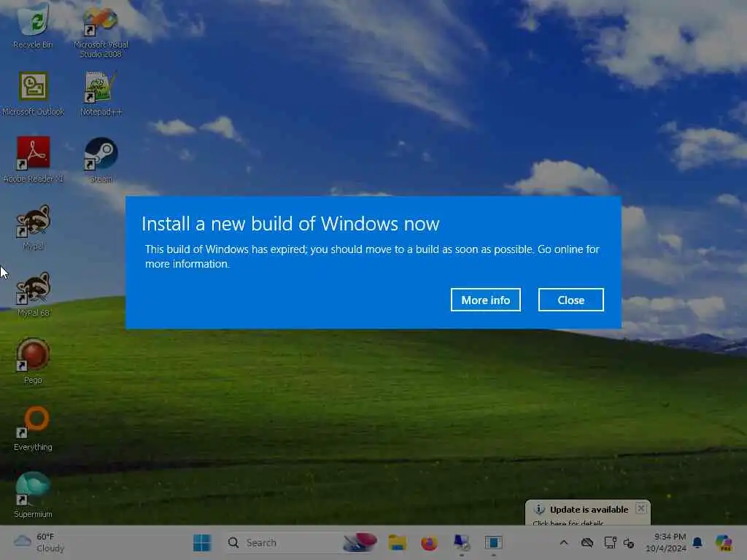This screenshot has height=560, width=747.
Task: Open the Windows Start menu
Action: coord(202,542)
